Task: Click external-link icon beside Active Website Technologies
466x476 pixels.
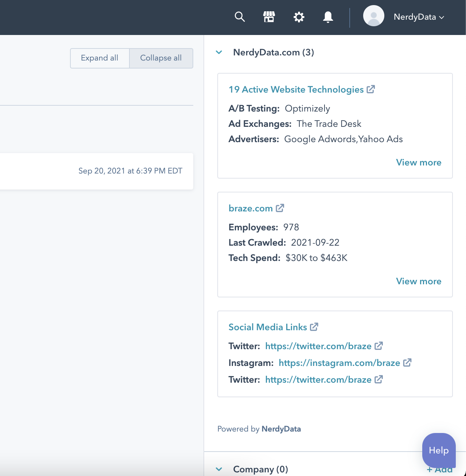Action: click(371, 89)
